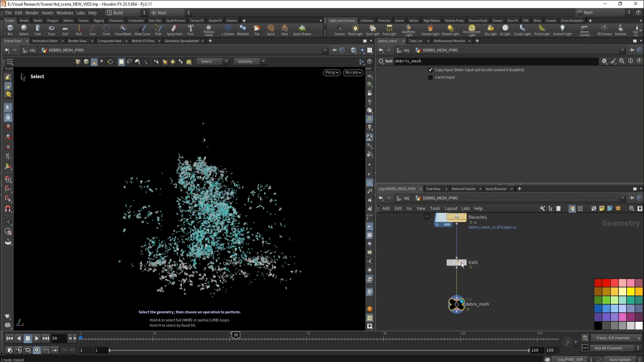Expand the Visibility dropdown menu
Image resolution: width=644 pixels, height=362 pixels.
[250, 61]
